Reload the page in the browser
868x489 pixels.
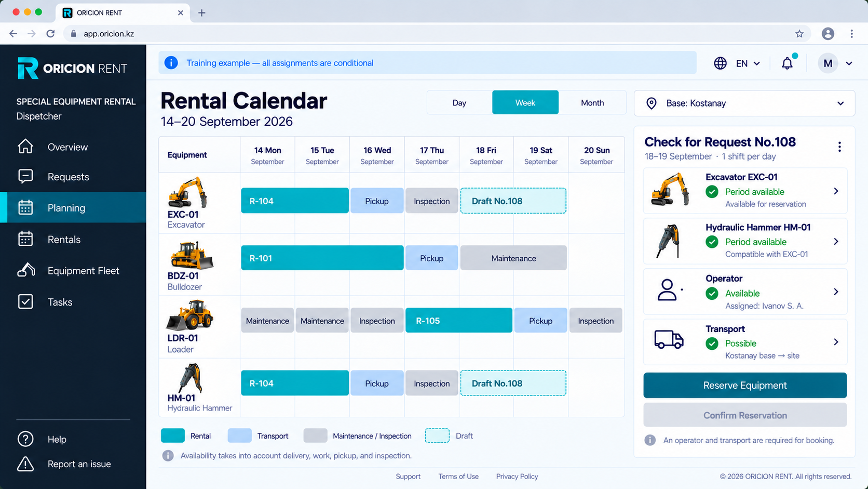point(50,34)
